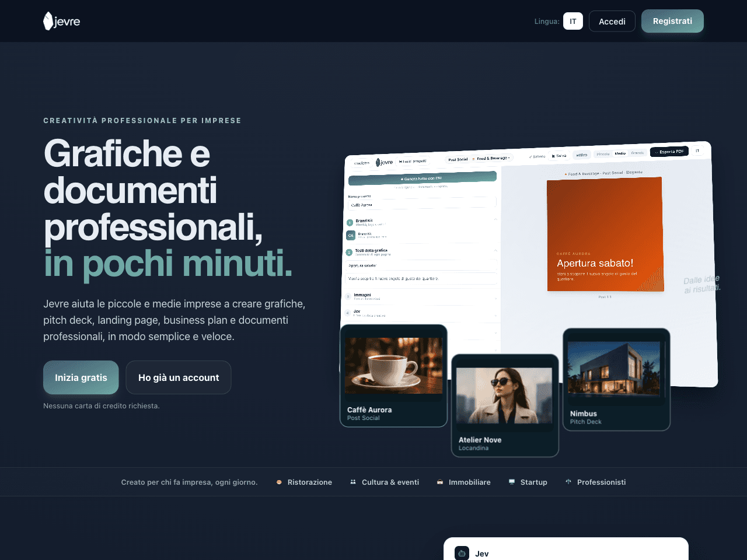Click the Jev robot icon in the bottom card
Viewport: 747px width, 560px height.
(462, 553)
